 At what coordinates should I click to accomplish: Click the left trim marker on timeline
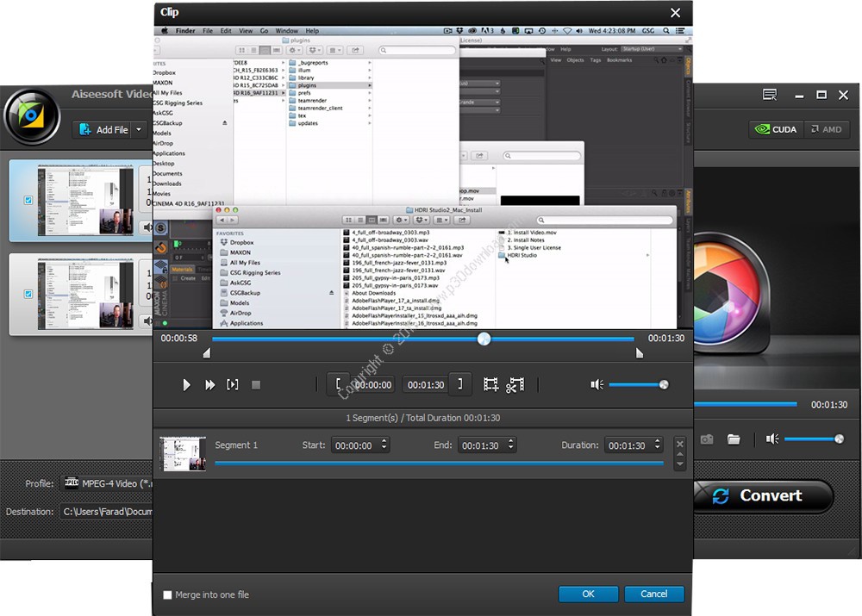coord(207,352)
